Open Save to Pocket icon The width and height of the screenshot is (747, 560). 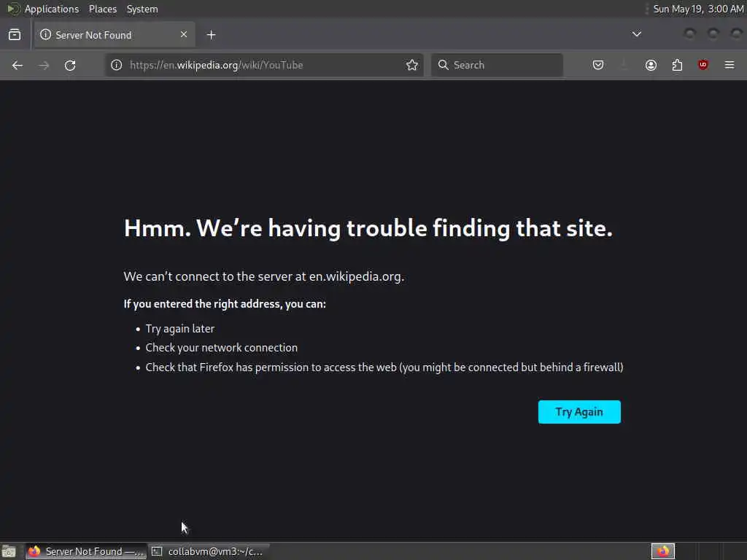coord(598,65)
